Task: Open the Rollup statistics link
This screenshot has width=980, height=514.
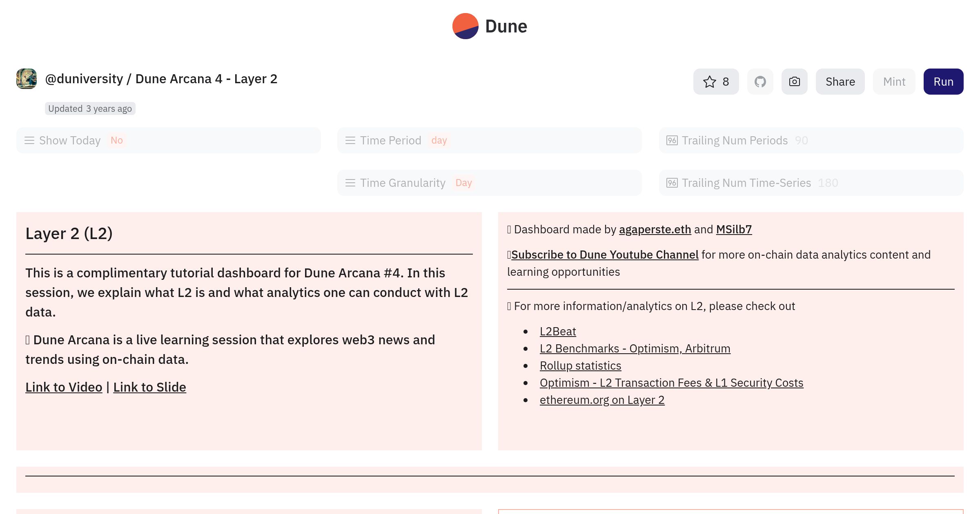Action: pyautogui.click(x=580, y=366)
